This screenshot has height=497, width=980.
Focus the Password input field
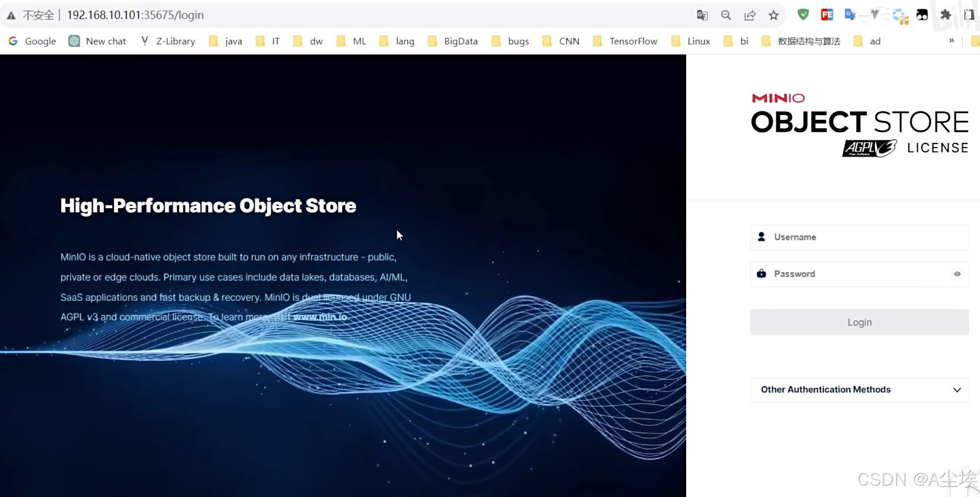tap(855, 274)
